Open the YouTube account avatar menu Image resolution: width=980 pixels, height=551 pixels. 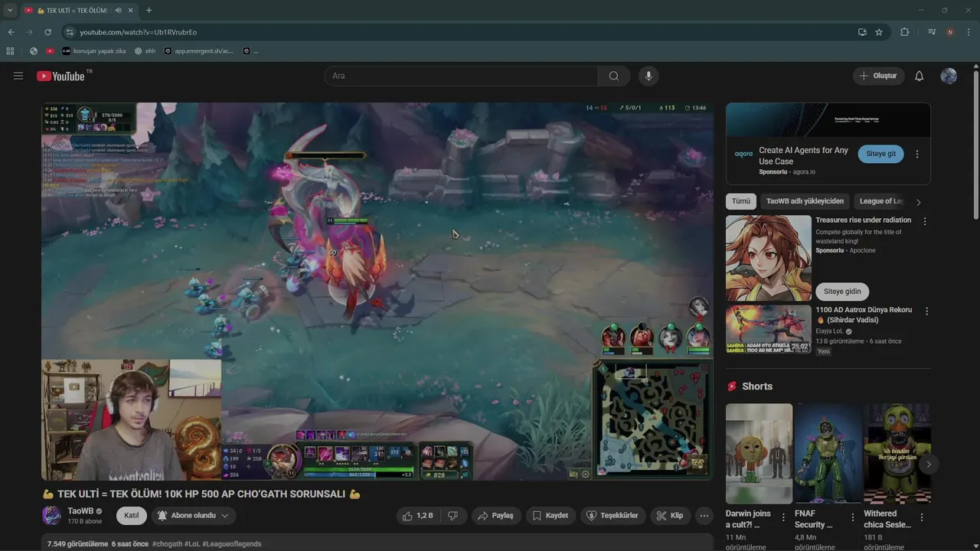949,76
